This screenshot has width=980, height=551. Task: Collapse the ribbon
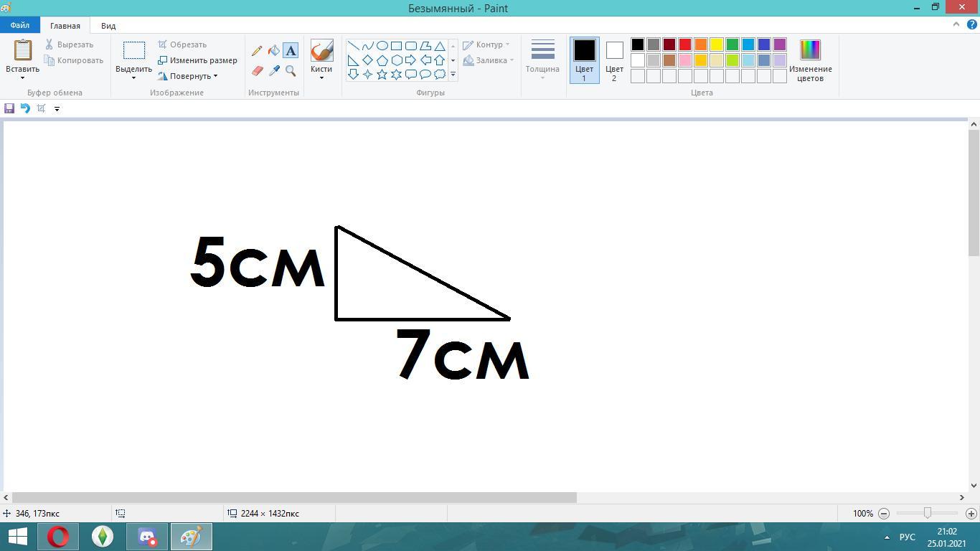(x=956, y=24)
